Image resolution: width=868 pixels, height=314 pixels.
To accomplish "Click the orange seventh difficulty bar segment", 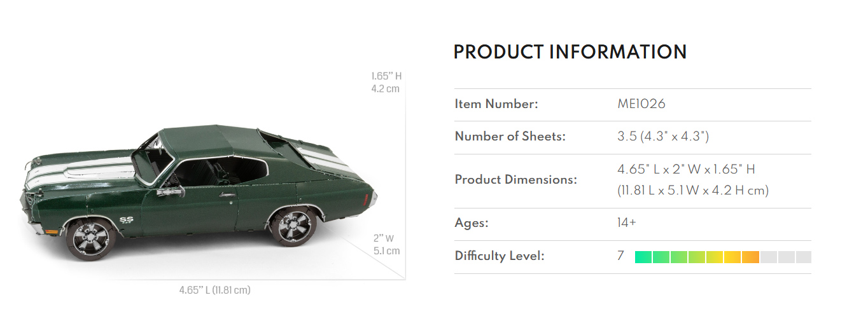I will click(750, 257).
